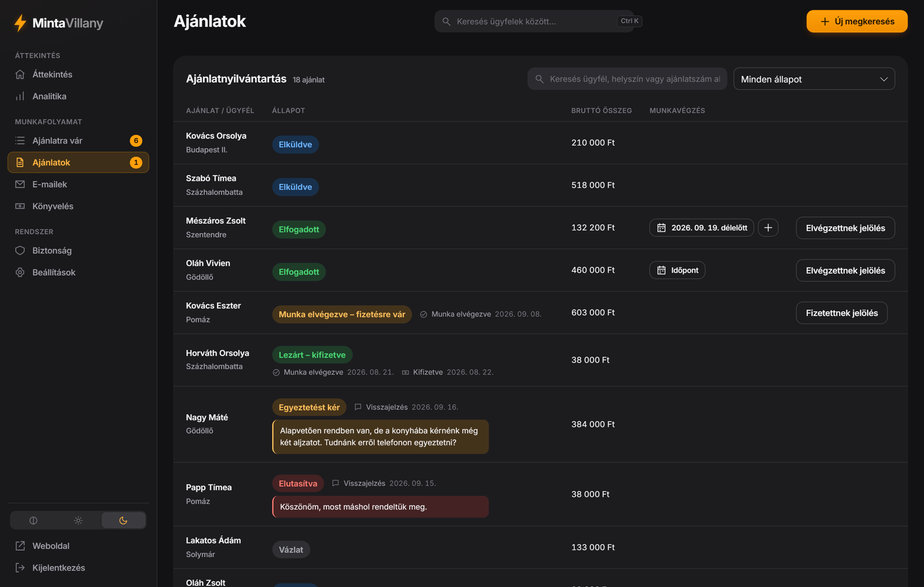This screenshot has height=587, width=924.
Task: Click the orange 6 badge on Ajánlatra vár
Action: [x=136, y=141]
